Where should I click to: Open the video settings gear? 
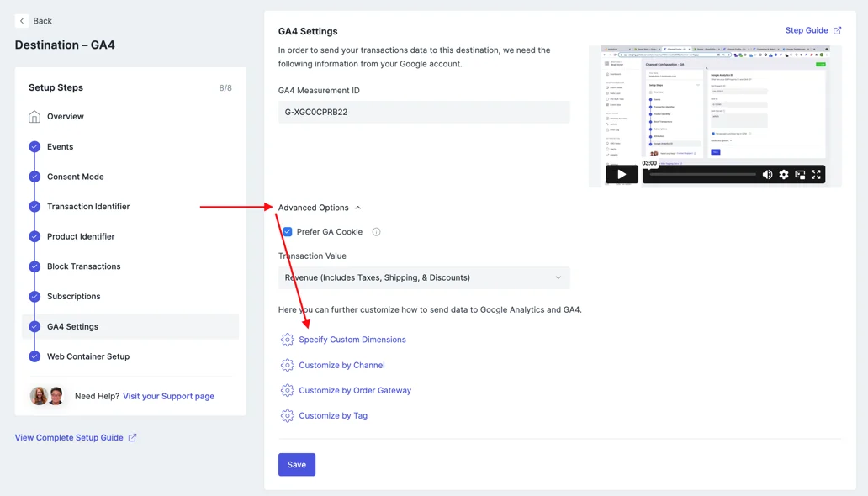[x=784, y=174]
